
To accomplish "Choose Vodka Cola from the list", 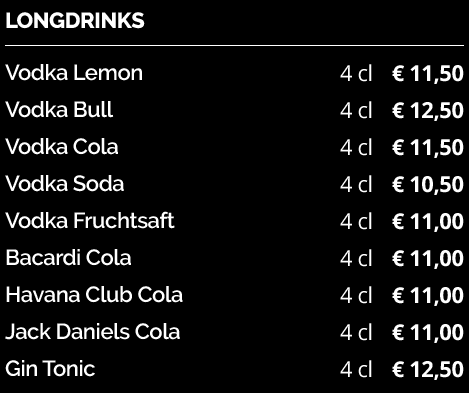I will (x=62, y=147).
